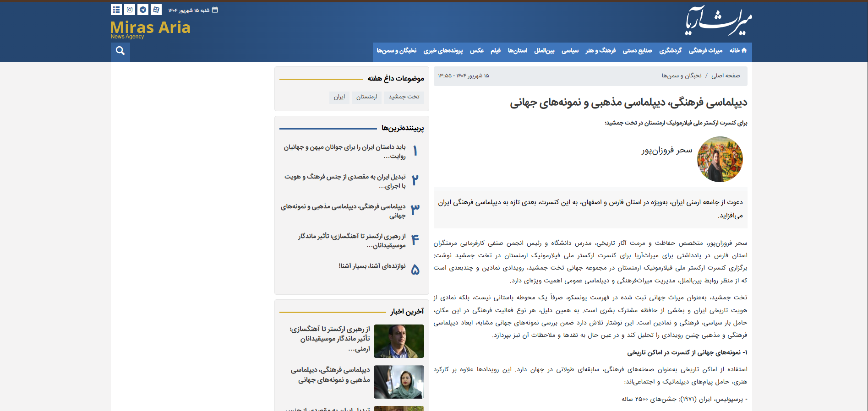This screenshot has width=868, height=411.
Task: Click the Miras Aria calligraphy logo
Action: point(718,21)
